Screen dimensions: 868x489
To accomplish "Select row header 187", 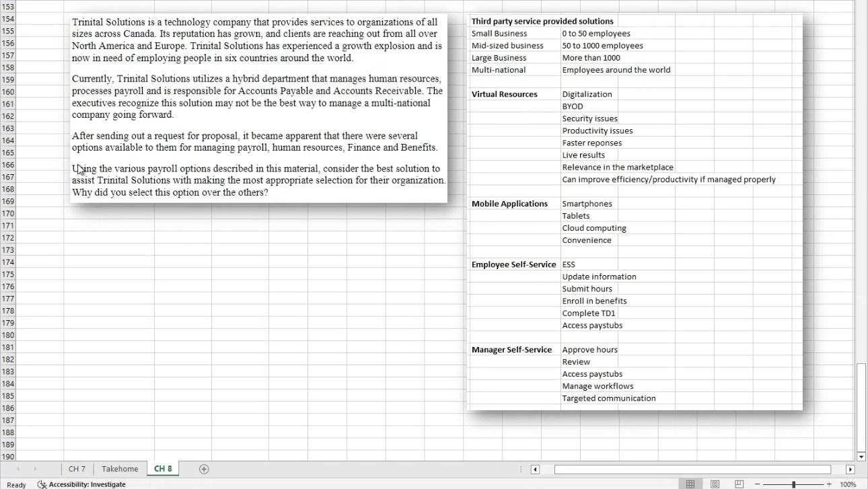I will tap(8, 420).
